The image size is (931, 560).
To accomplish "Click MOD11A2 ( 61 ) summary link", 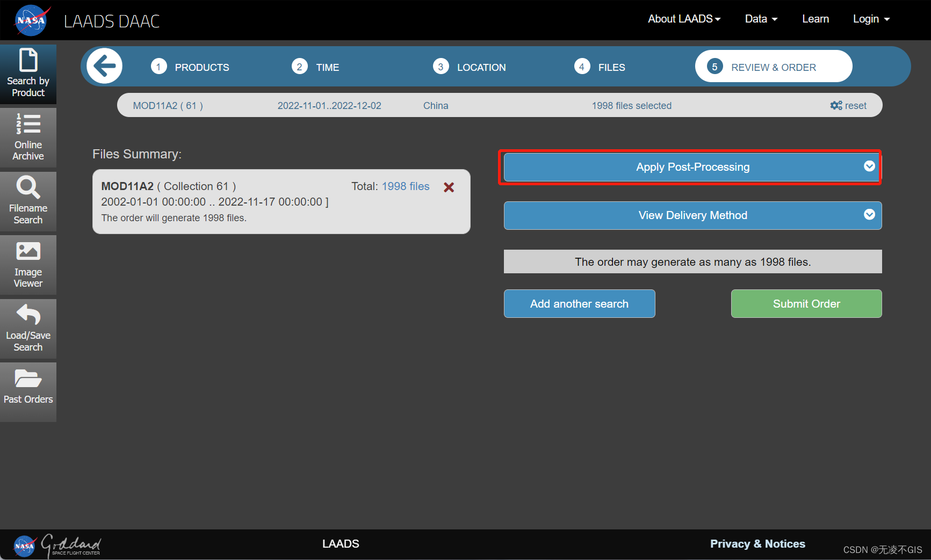I will click(x=168, y=106).
